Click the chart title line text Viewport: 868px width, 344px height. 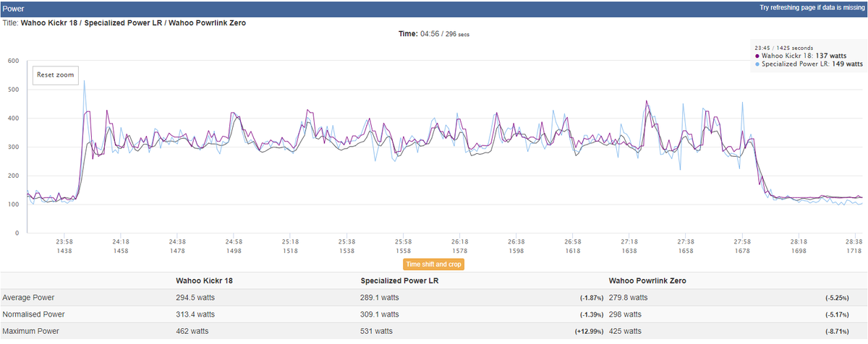124,23
